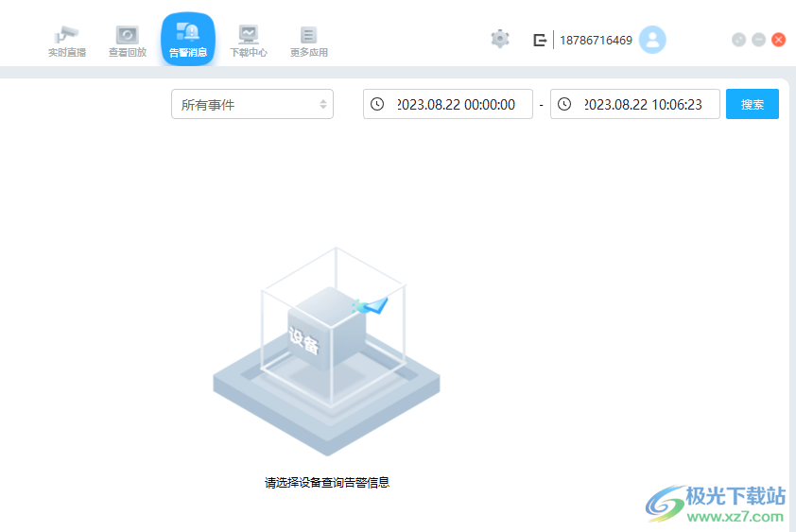Screen dimensions: 796x532
Task: Open the 实时直播 live view tab
Action: 67,41
